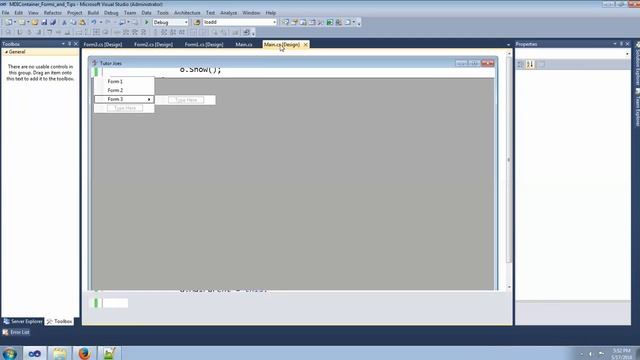This screenshot has width=640, height=360.
Task: Switch to the Form1.cs [Design] tab
Action: click(x=204, y=44)
